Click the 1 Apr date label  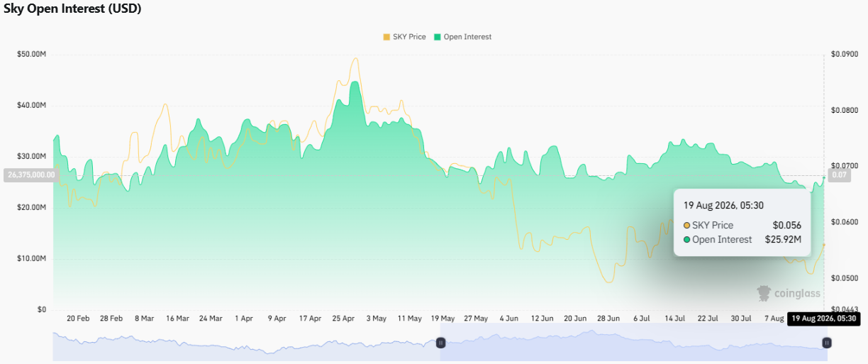click(x=243, y=319)
